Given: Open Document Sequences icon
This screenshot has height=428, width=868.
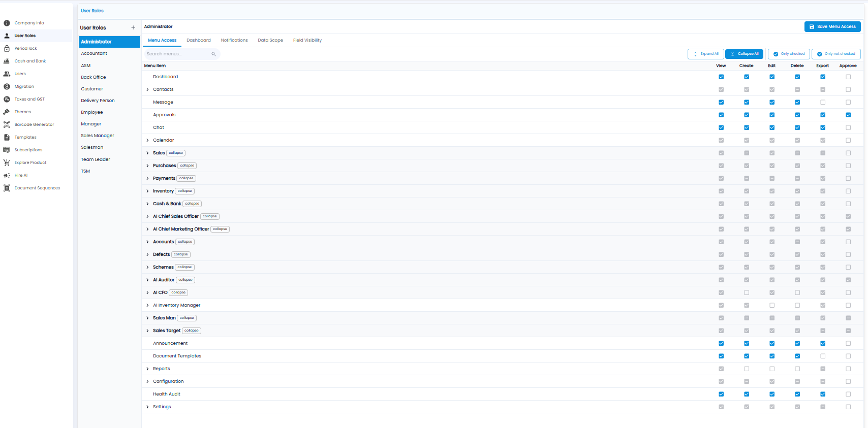Looking at the screenshot, I should (x=7, y=188).
